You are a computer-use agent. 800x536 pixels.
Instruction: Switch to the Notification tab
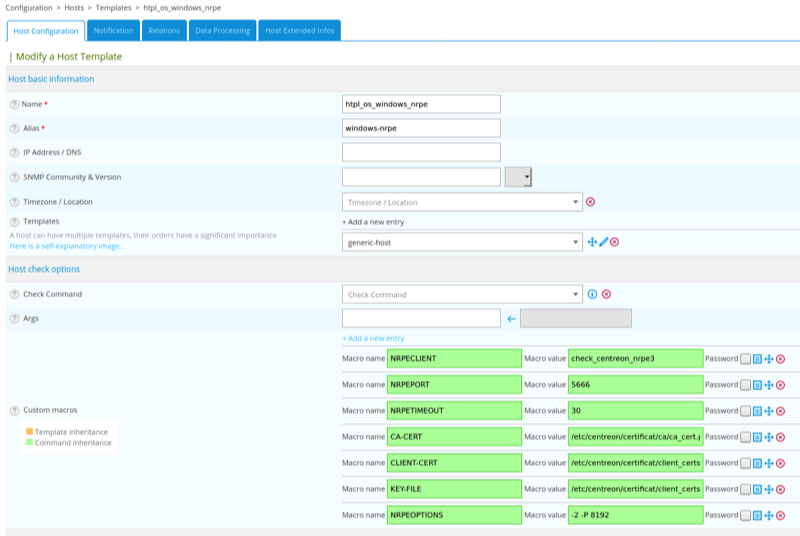tap(113, 31)
